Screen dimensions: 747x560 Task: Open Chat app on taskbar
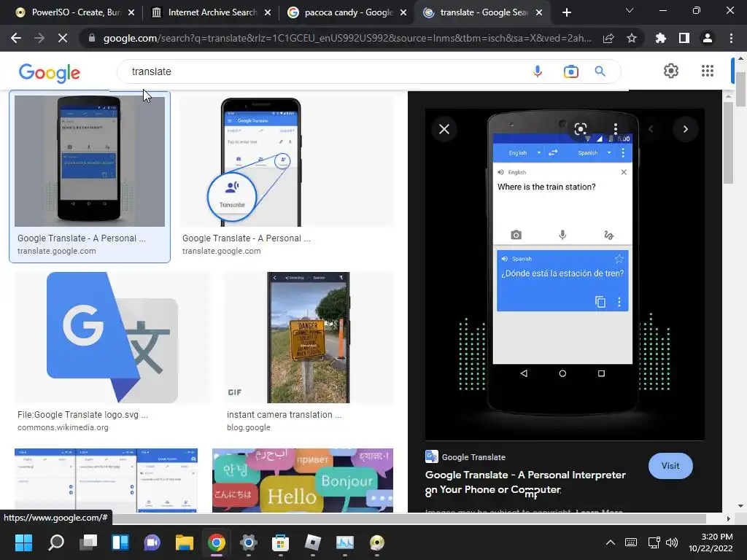(152, 542)
